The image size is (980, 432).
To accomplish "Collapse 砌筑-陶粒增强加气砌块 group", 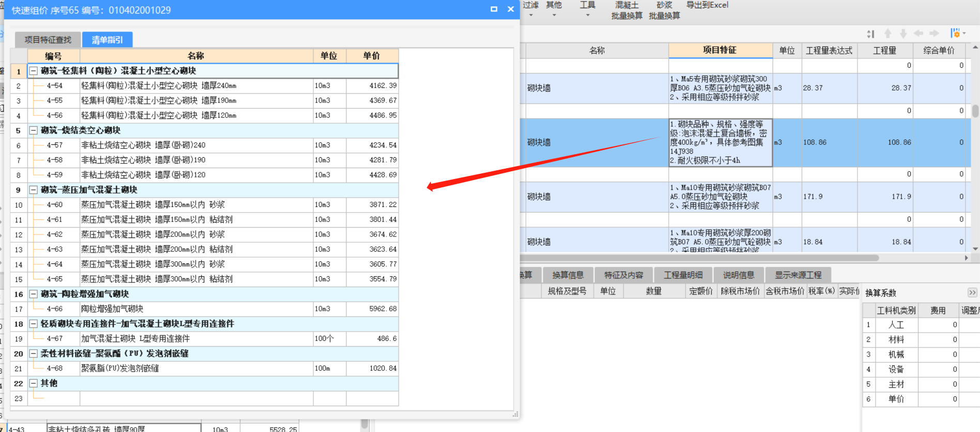I will [x=33, y=294].
